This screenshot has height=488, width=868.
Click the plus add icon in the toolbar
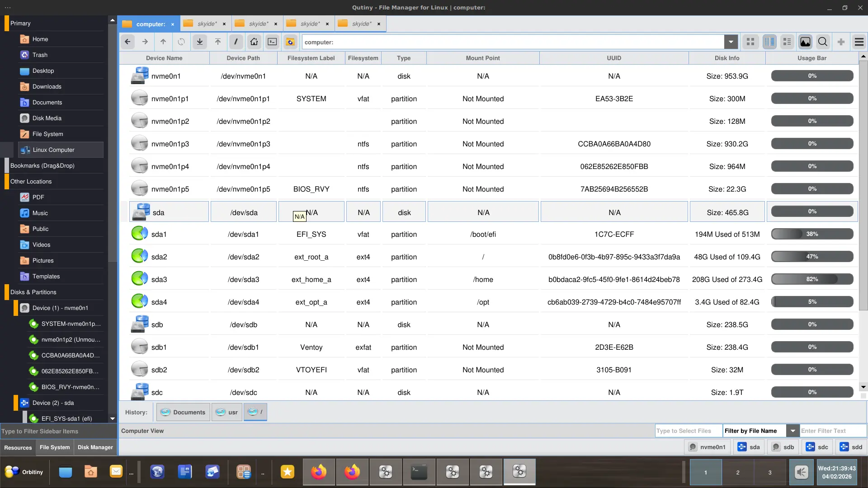[x=841, y=42]
